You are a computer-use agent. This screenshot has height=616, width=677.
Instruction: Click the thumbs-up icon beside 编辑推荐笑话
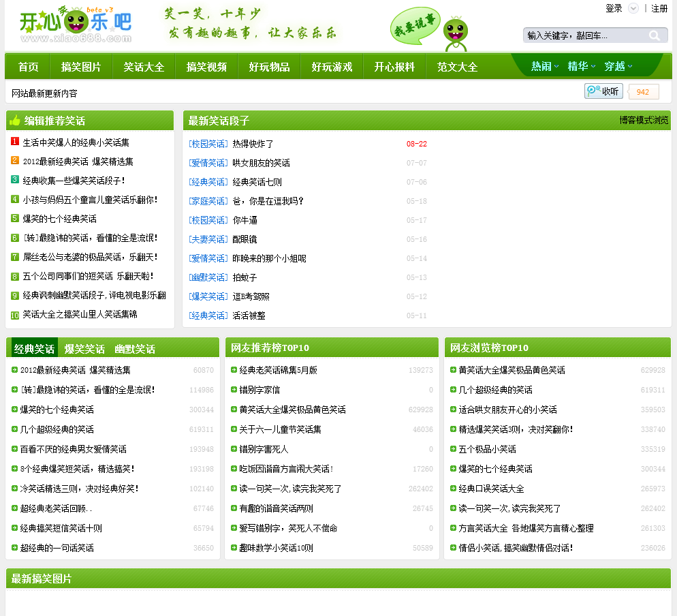coord(15,121)
